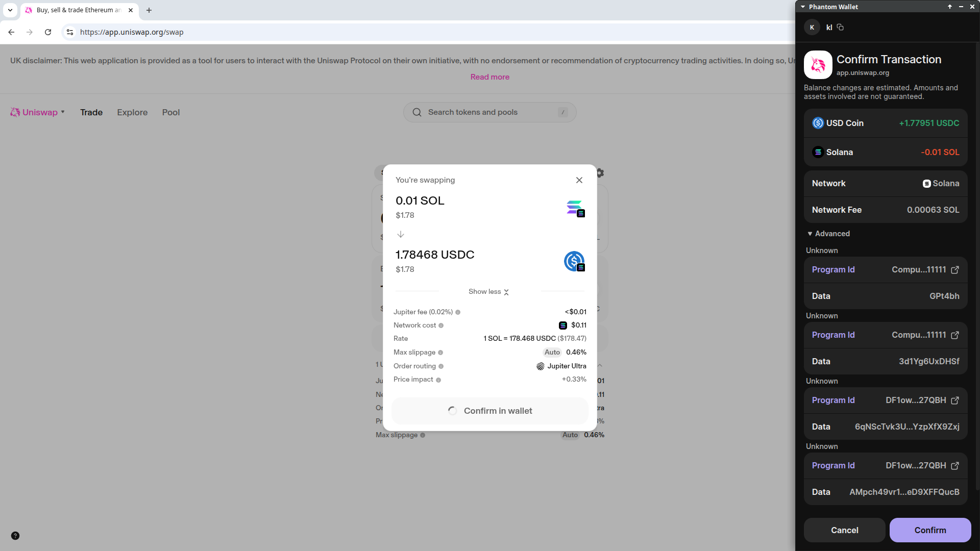Screen dimensions: 980x551
Task: Open the Pool nav tab
Action: tap(171, 112)
